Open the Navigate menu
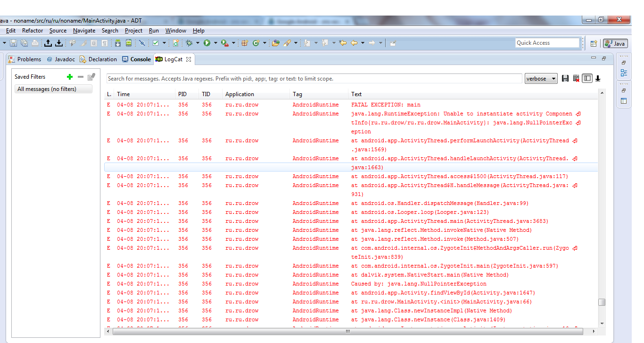Viewport: 644px width, 343px height. (x=84, y=31)
